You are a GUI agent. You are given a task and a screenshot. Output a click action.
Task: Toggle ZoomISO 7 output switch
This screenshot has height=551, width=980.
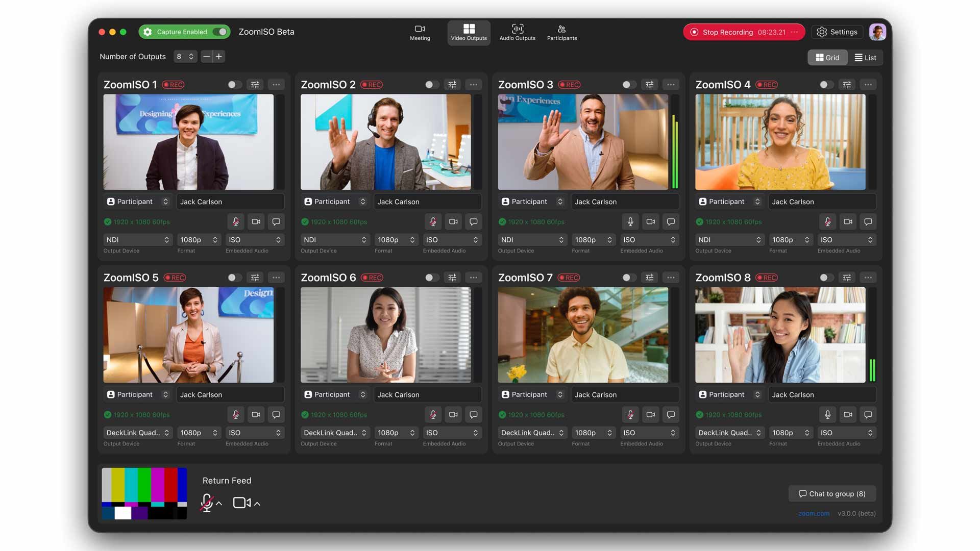(x=629, y=278)
